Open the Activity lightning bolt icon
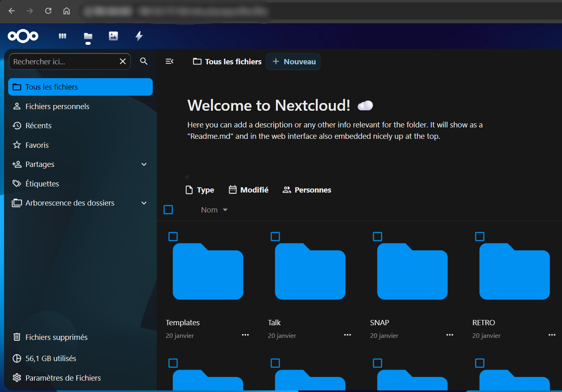 coord(139,36)
